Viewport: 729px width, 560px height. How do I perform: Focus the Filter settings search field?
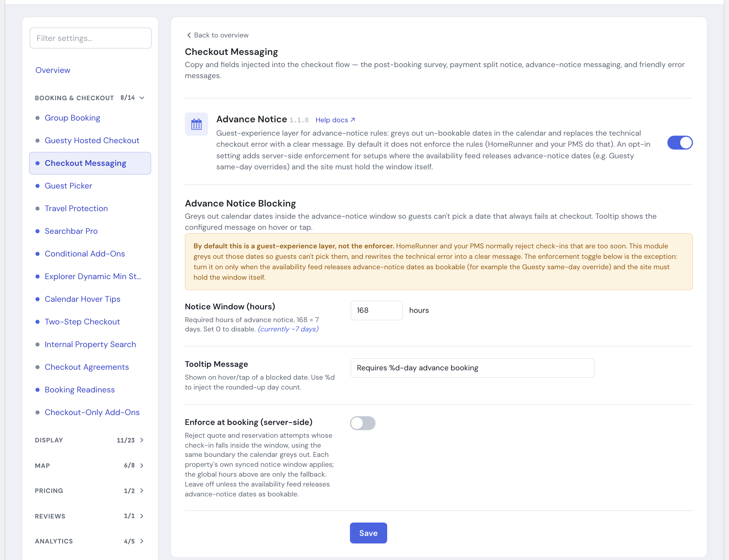[x=90, y=38]
